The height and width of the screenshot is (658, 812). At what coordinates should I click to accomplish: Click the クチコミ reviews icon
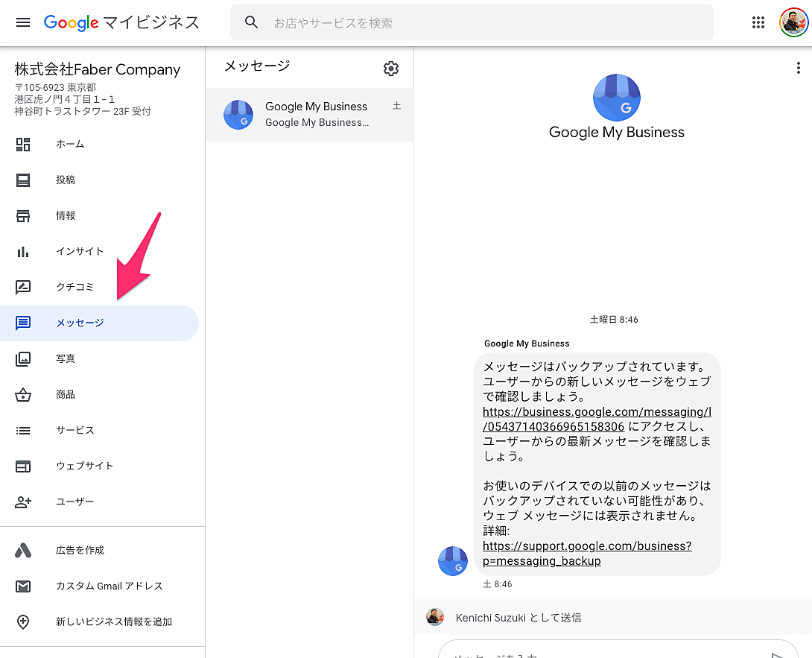23,287
